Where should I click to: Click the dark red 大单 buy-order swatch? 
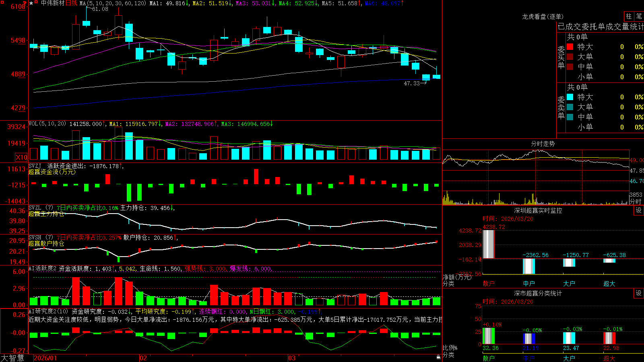[570, 57]
